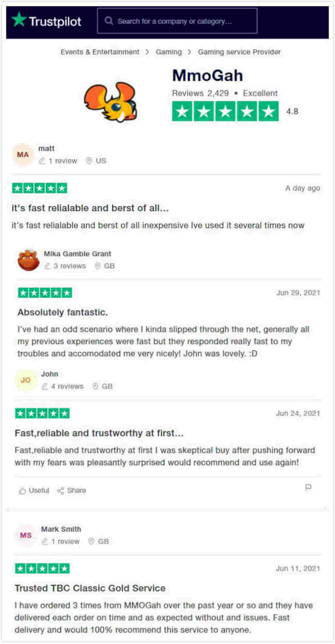Click the MmoGah company title
The height and width of the screenshot is (644, 335).
coord(207,75)
